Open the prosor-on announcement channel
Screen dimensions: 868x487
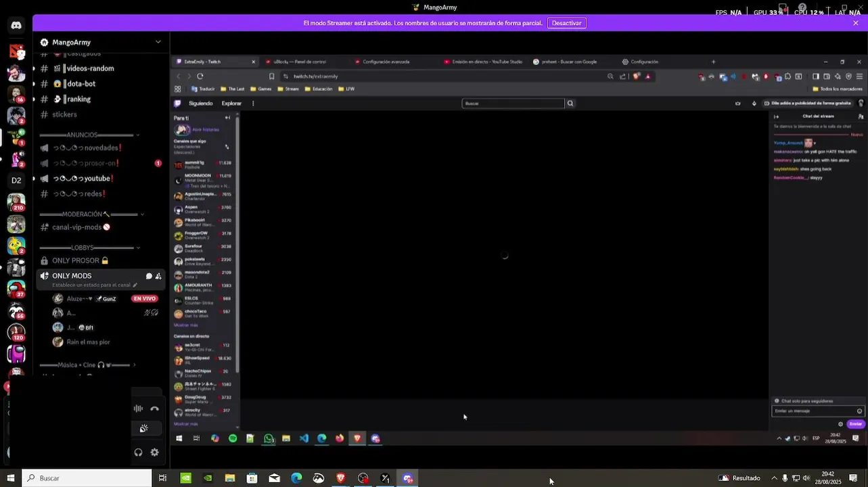100,163
